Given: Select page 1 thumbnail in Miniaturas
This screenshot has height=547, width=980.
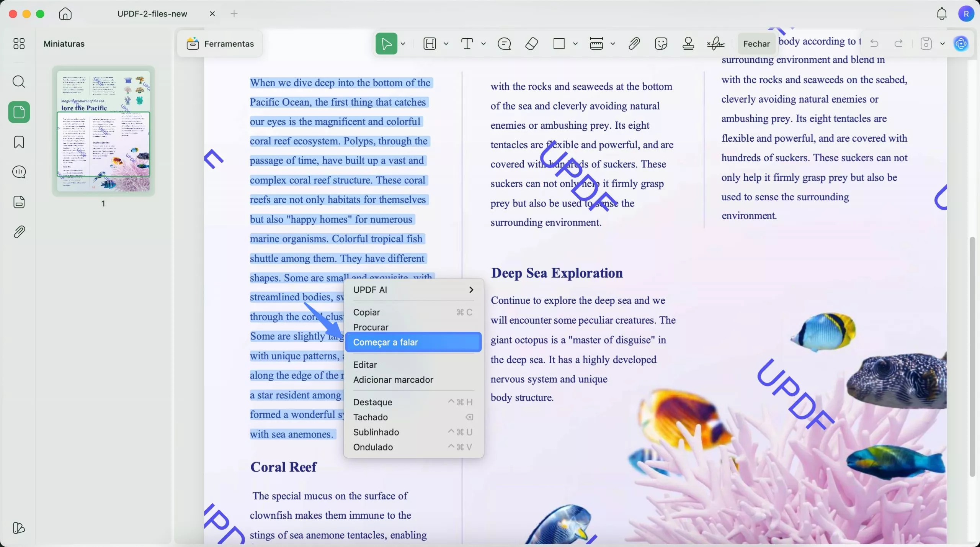Looking at the screenshot, I should 103,132.
